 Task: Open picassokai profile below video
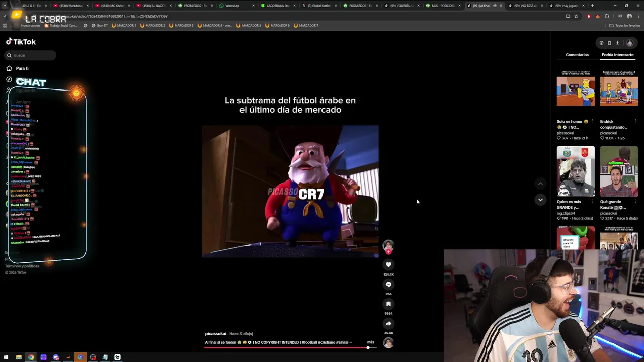tap(215, 334)
